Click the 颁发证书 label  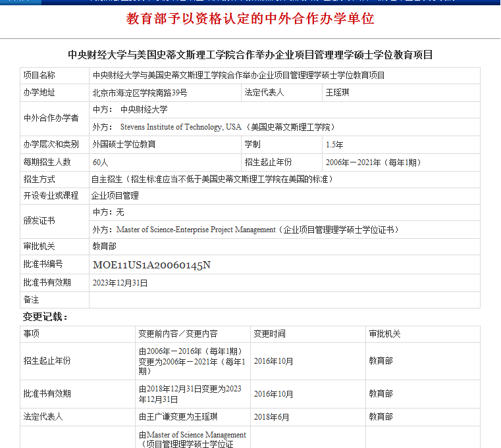coord(40,220)
